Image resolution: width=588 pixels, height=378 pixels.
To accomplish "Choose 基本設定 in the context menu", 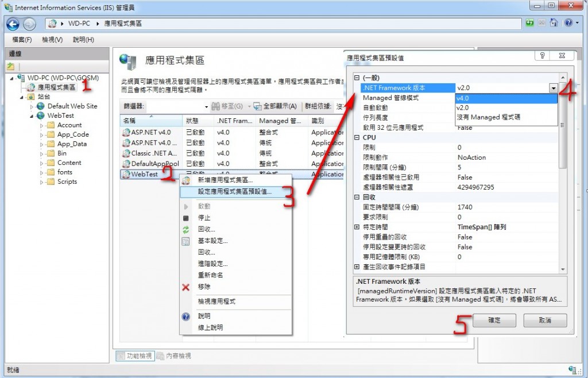I will coord(236,241).
